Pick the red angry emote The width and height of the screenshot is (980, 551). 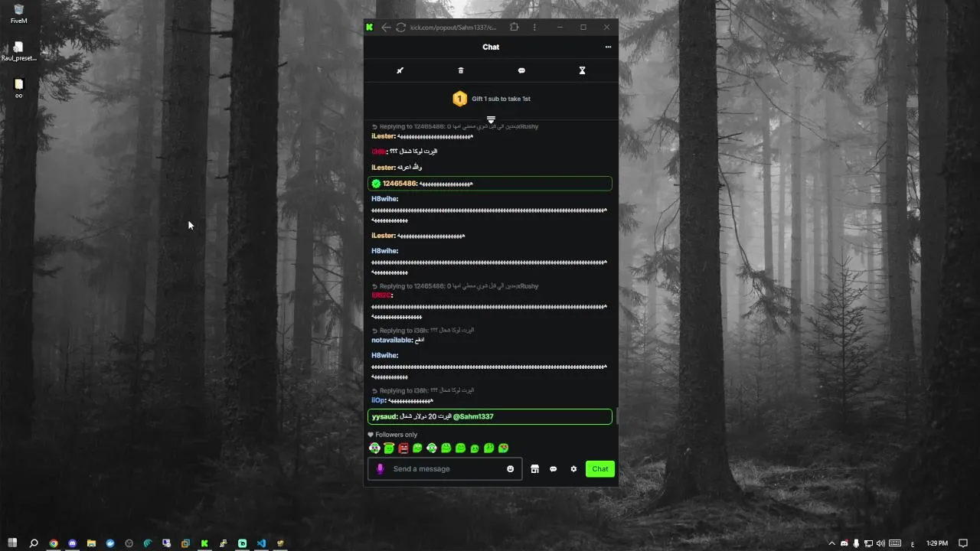pos(403,448)
